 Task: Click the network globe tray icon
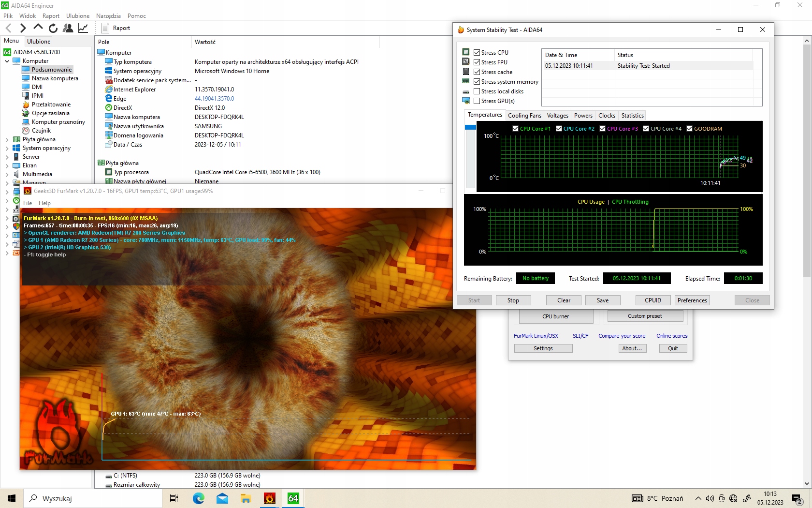pyautogui.click(x=733, y=498)
